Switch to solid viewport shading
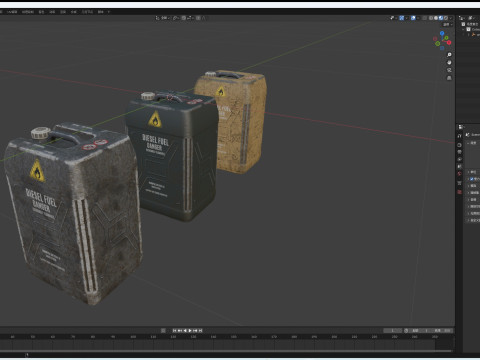 click(x=436, y=18)
